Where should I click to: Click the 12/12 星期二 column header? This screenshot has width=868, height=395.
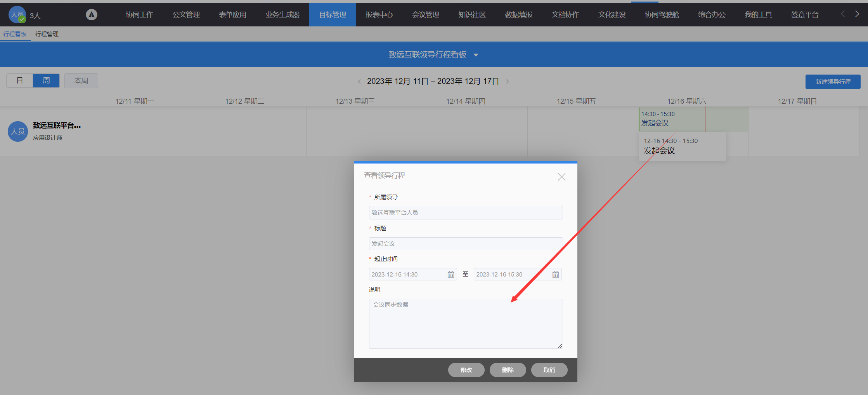[245, 101]
